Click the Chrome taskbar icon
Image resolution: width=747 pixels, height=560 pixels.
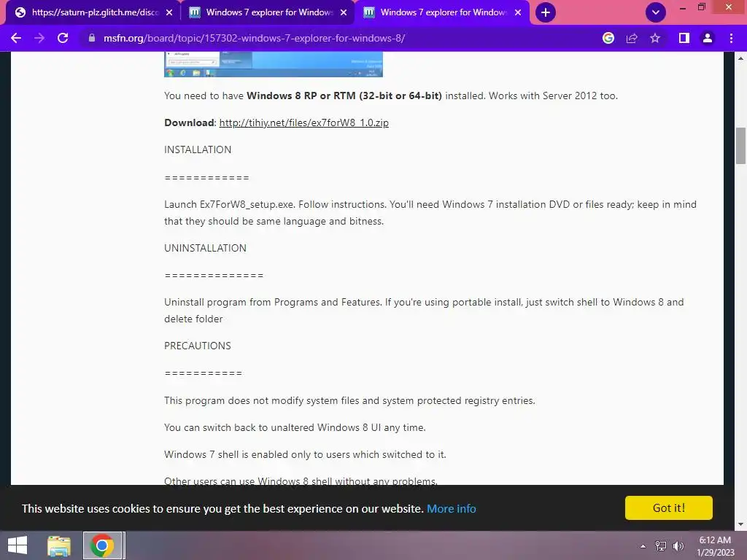click(x=102, y=545)
